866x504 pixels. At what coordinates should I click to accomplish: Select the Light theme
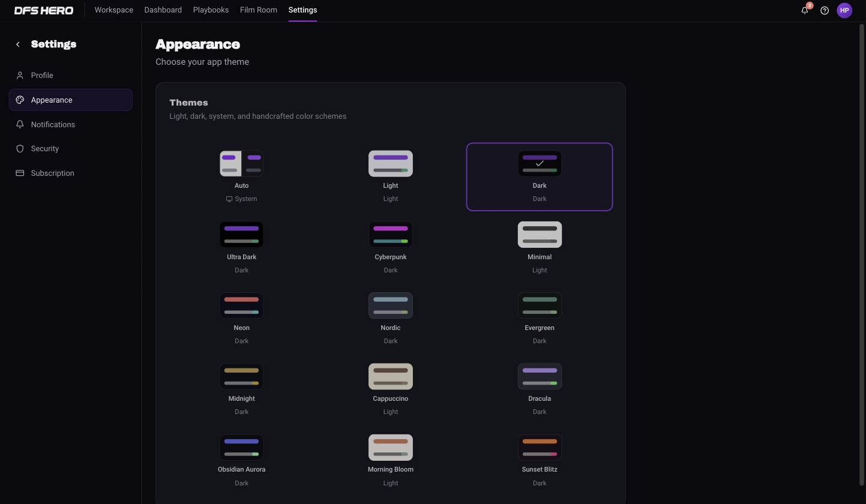(391, 176)
